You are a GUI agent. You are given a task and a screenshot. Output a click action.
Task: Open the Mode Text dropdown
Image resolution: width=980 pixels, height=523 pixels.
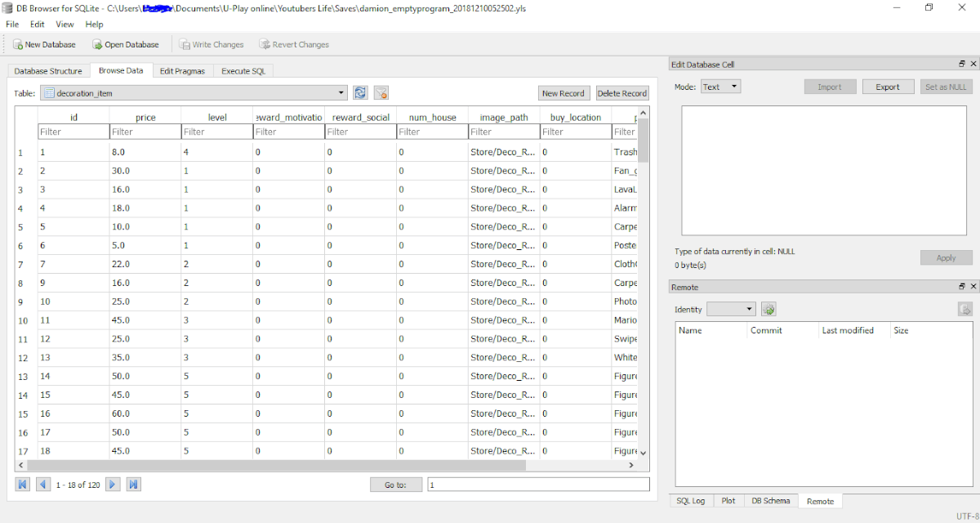click(721, 87)
